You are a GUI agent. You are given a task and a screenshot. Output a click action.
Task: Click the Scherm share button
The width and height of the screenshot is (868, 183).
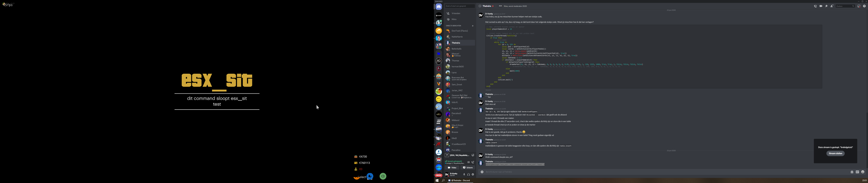pyautogui.click(x=467, y=168)
